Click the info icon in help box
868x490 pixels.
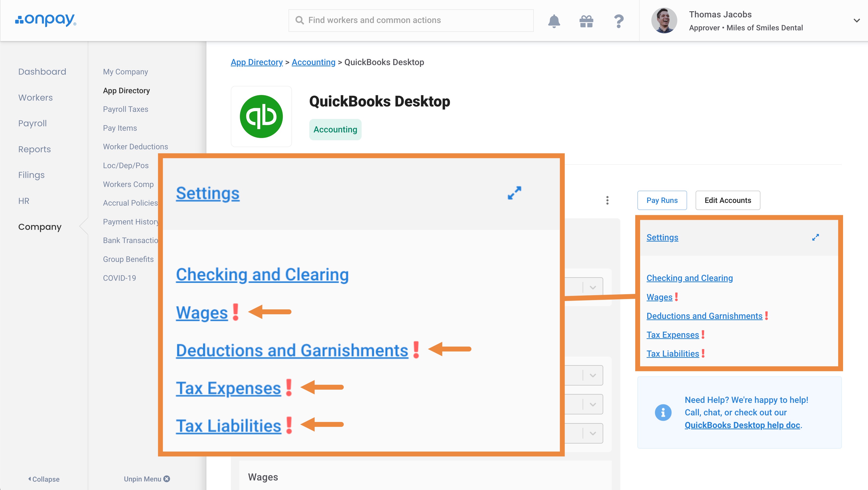[x=663, y=412]
